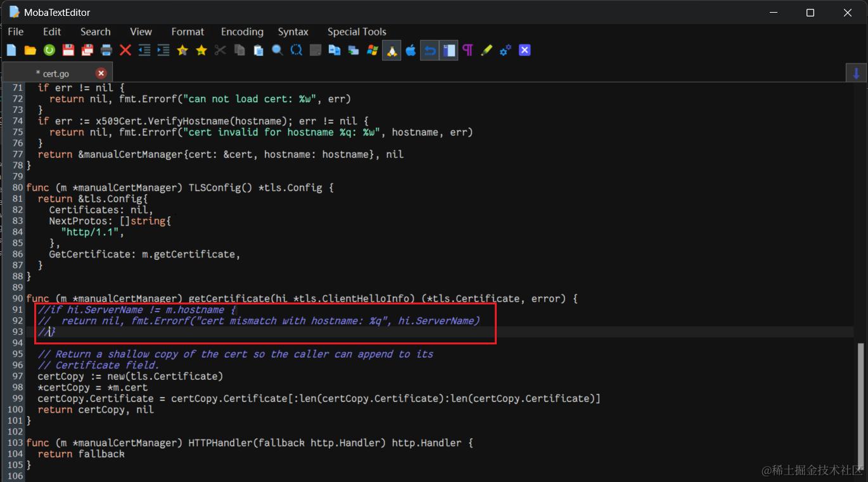Click the blue overlapping-documents toolbar icon
868x482 pixels.
335,50
